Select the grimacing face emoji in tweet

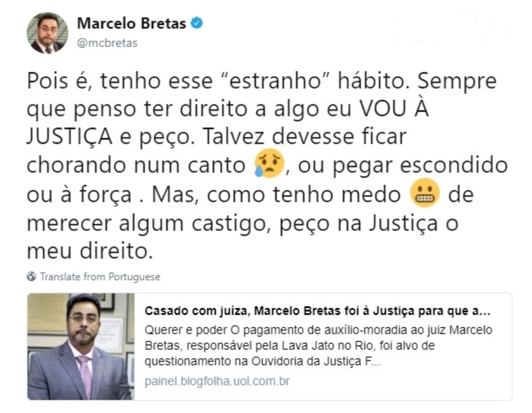pyautogui.click(x=425, y=193)
